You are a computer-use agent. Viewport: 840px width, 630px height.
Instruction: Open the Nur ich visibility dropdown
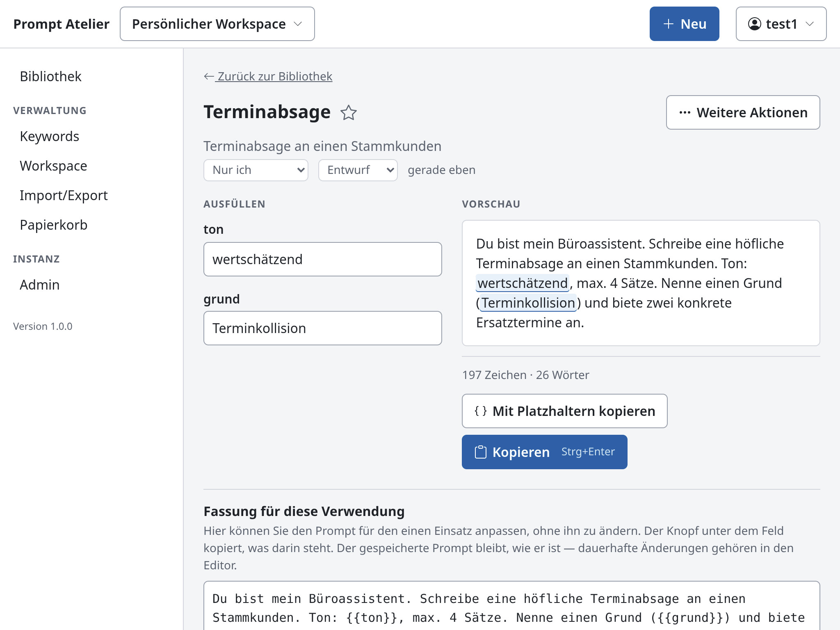[256, 170]
